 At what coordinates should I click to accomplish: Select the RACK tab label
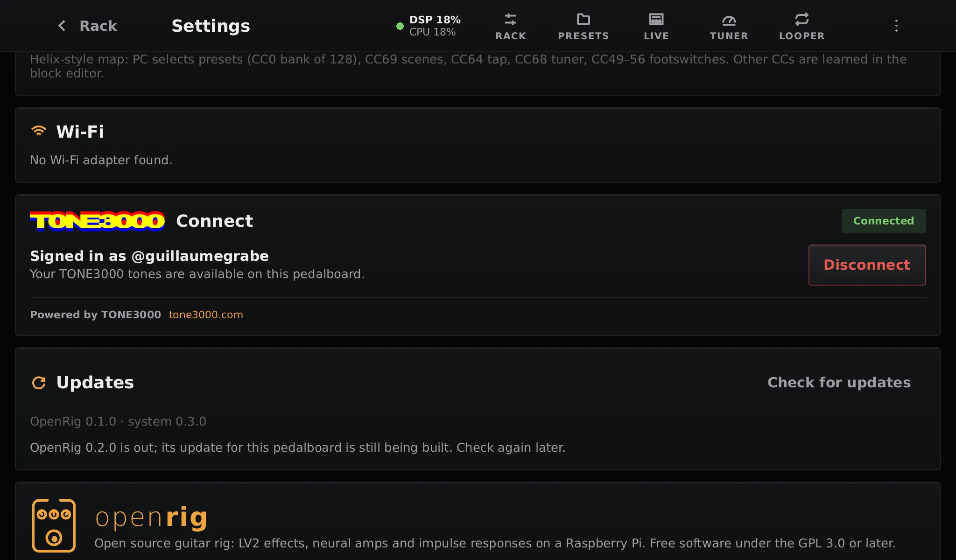coord(511,36)
